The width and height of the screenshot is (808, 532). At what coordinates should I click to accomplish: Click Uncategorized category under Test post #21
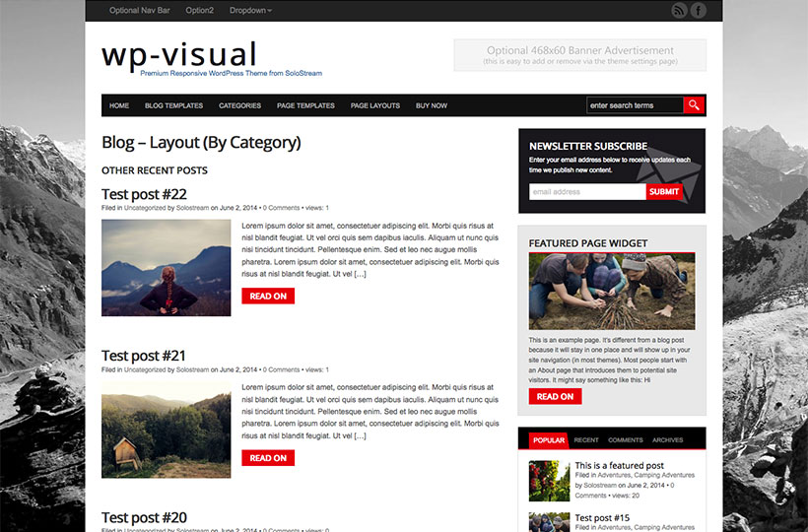click(x=145, y=369)
